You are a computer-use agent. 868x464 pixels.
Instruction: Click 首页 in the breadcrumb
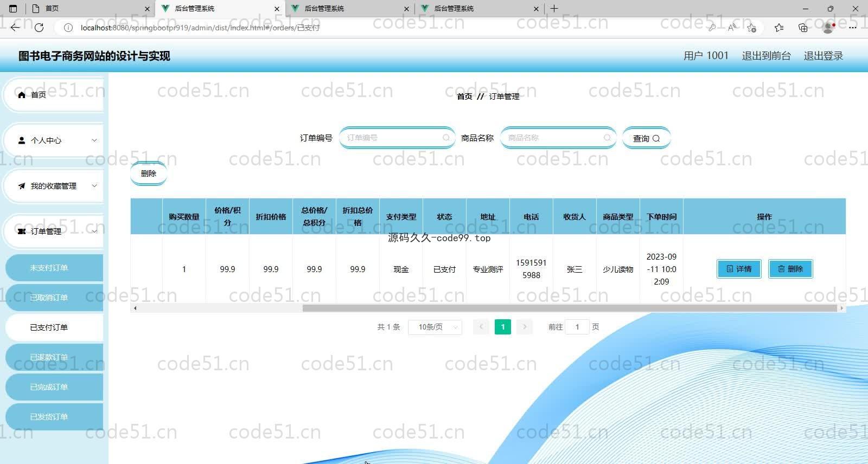[x=464, y=96]
